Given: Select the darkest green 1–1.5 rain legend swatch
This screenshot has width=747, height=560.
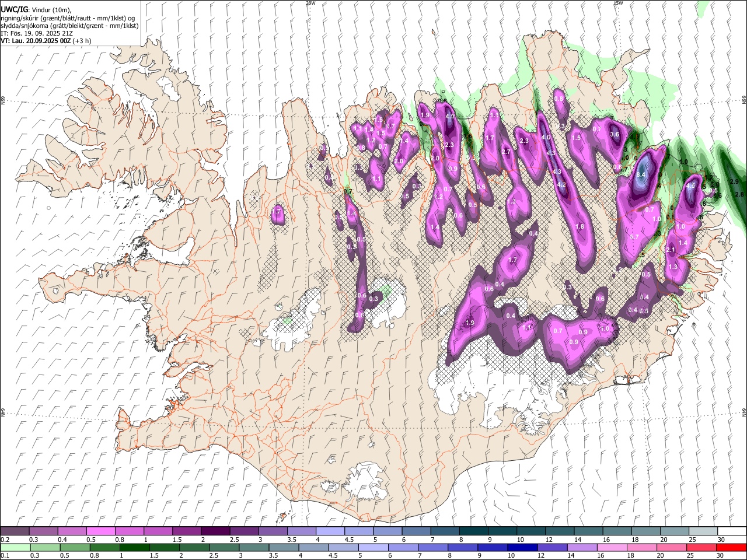Looking at the screenshot, I should click(x=134, y=547).
